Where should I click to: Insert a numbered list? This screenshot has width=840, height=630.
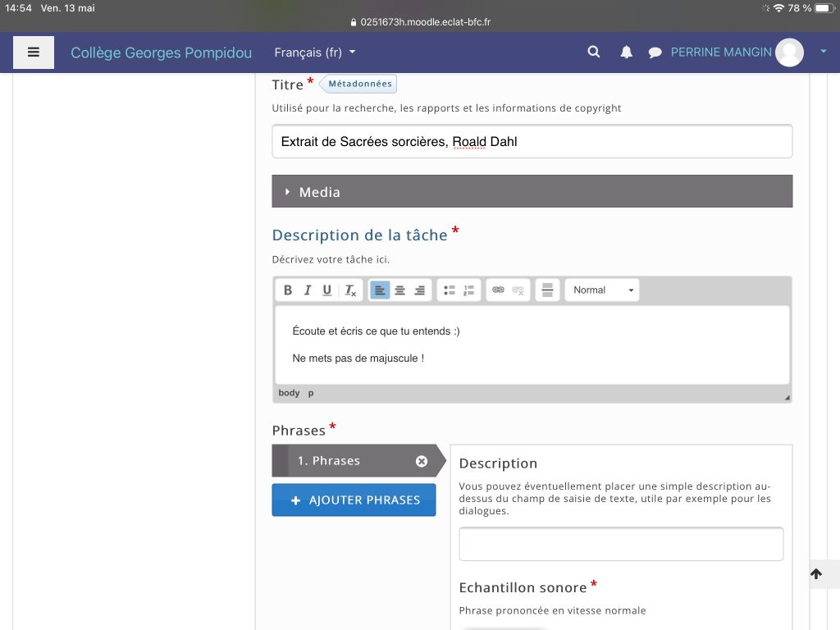click(x=468, y=290)
